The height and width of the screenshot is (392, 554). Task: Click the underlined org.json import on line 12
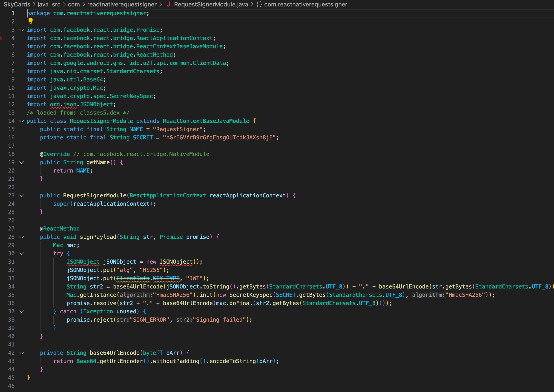tap(63, 104)
